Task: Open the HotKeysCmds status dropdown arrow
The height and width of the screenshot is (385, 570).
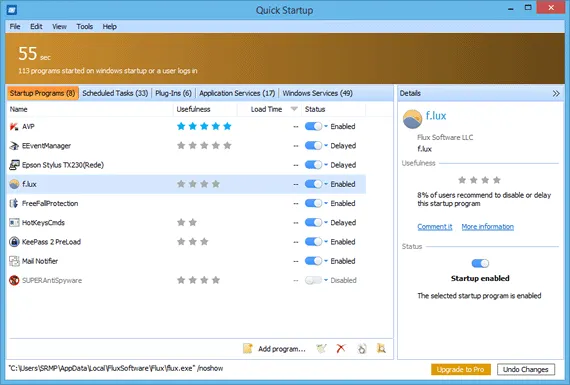Action: coord(326,222)
